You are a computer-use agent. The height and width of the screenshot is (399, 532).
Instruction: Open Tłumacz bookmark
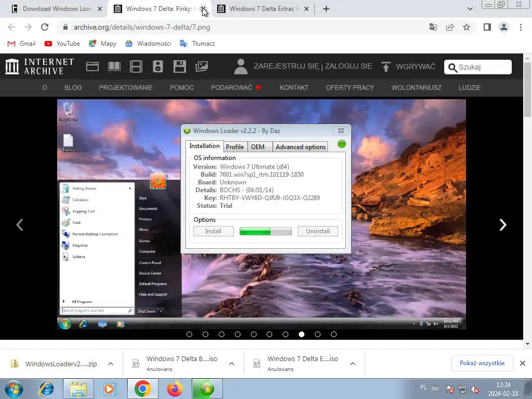tap(197, 44)
